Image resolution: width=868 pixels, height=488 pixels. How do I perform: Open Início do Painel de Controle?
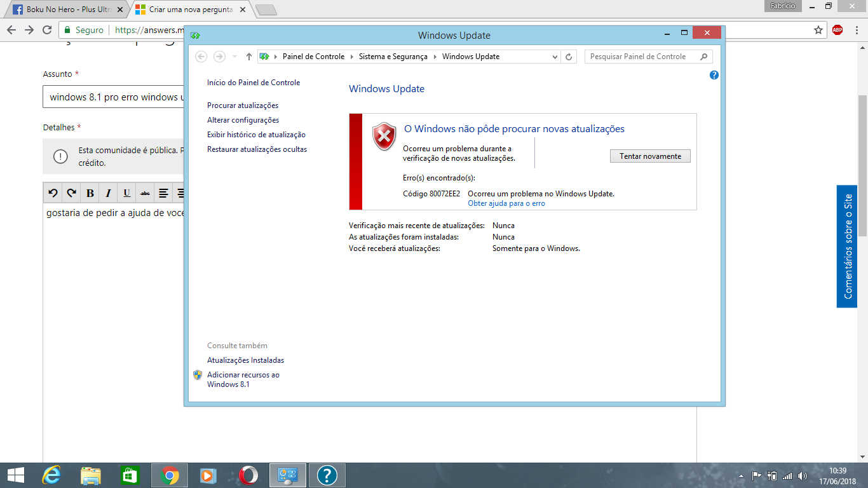coord(254,83)
